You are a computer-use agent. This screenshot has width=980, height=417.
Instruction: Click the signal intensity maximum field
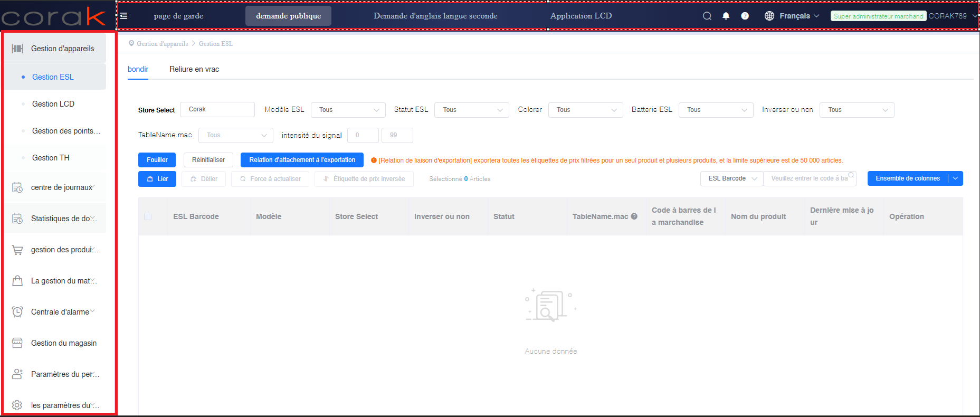[x=397, y=135]
